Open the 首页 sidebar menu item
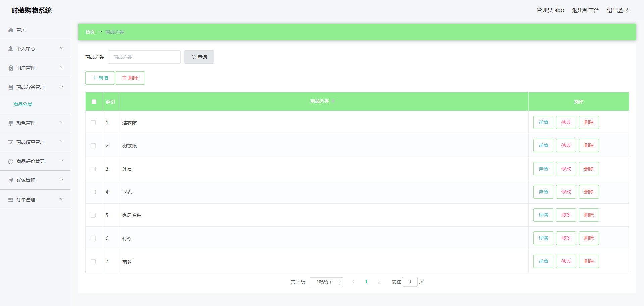Viewport: 644px width, 306px height. (x=35, y=30)
